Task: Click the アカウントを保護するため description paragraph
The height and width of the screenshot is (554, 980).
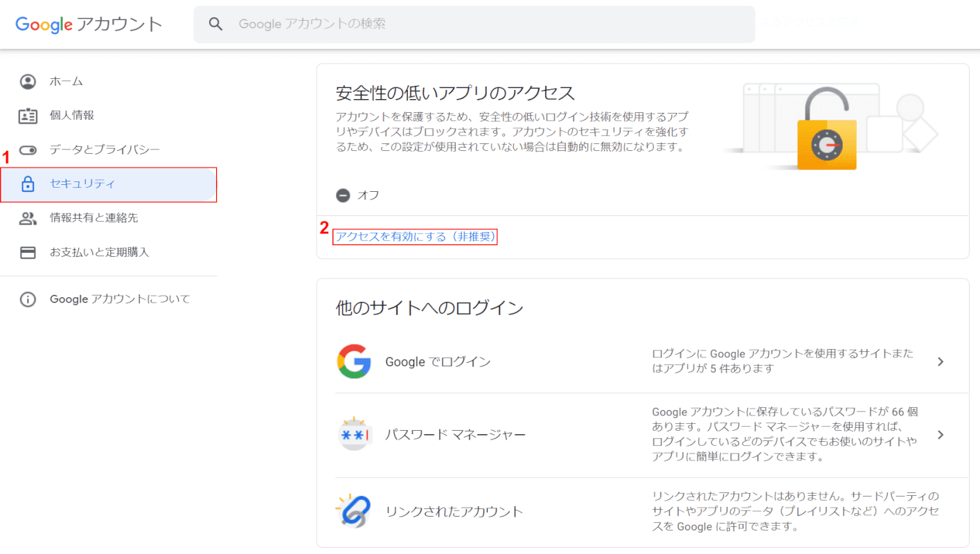Action: [x=512, y=132]
